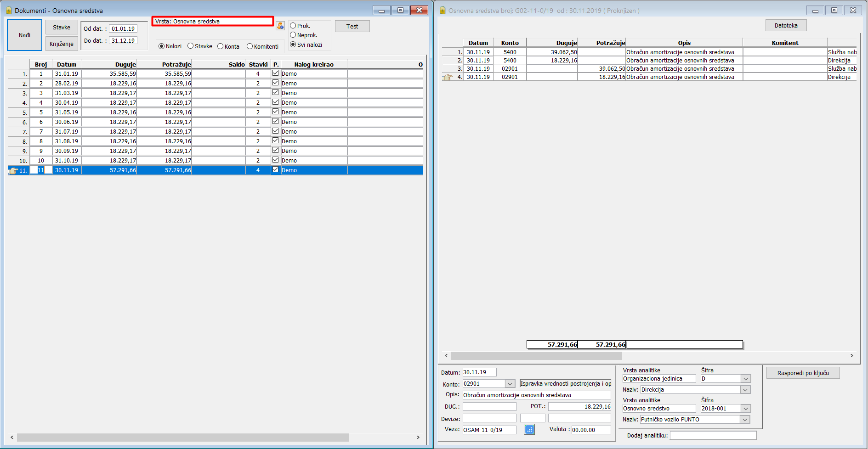
Task: Select the Komitenti radio button
Action: (250, 46)
